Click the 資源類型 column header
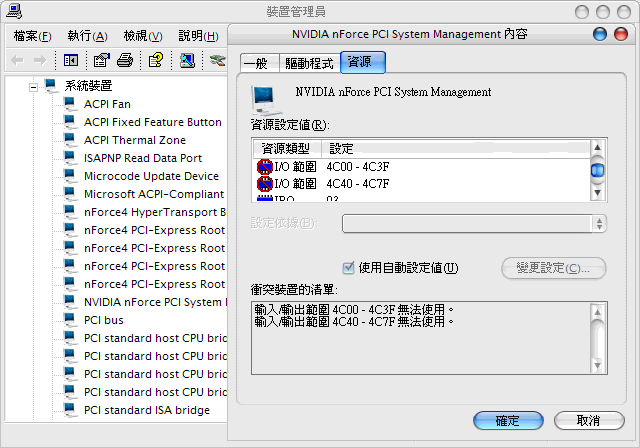The width and height of the screenshot is (640, 448). coord(287,149)
